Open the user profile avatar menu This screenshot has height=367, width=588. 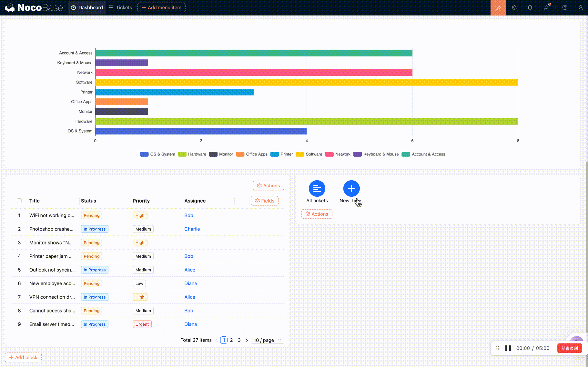click(581, 7)
